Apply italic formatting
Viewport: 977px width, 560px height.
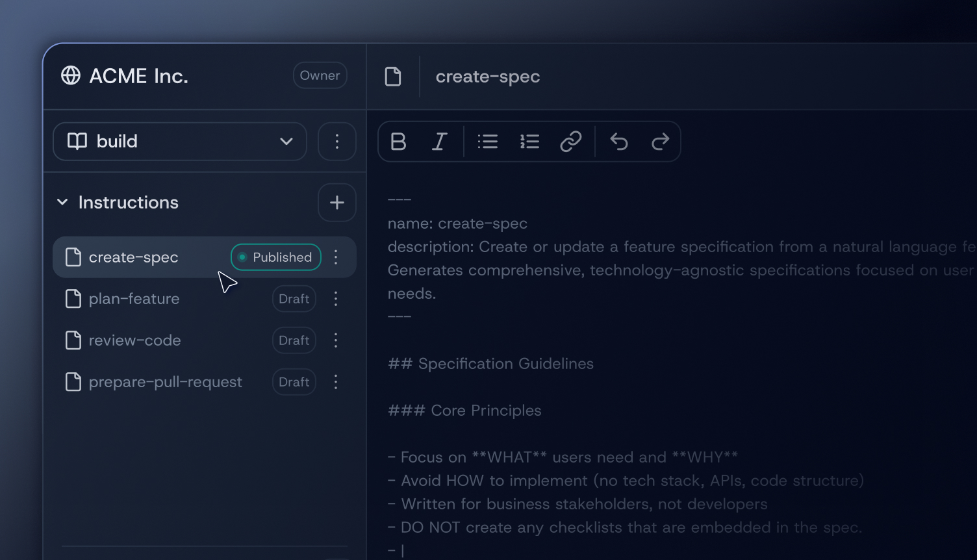[x=439, y=141]
